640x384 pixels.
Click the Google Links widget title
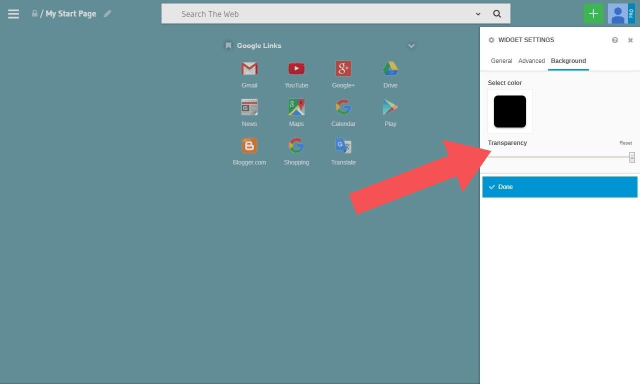click(x=259, y=46)
